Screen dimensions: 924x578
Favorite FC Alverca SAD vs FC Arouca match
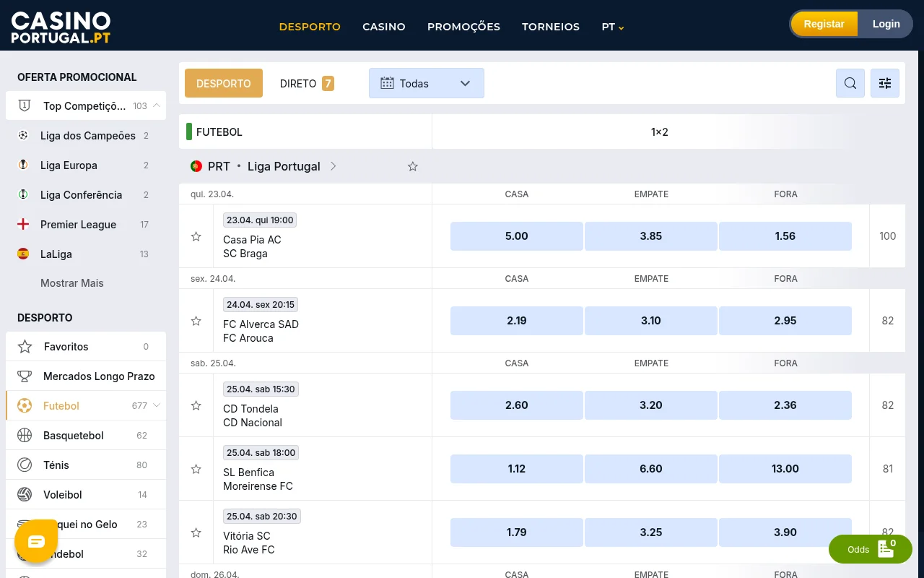coord(196,321)
